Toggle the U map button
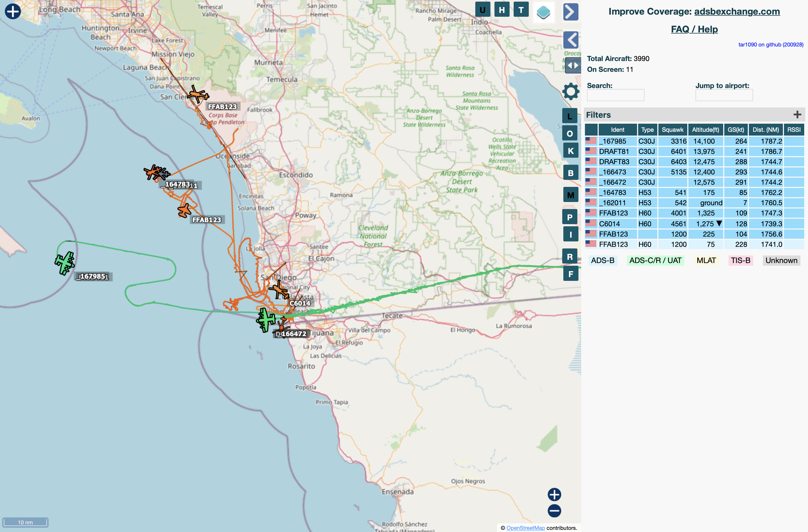This screenshot has height=532, width=808. coord(482,10)
